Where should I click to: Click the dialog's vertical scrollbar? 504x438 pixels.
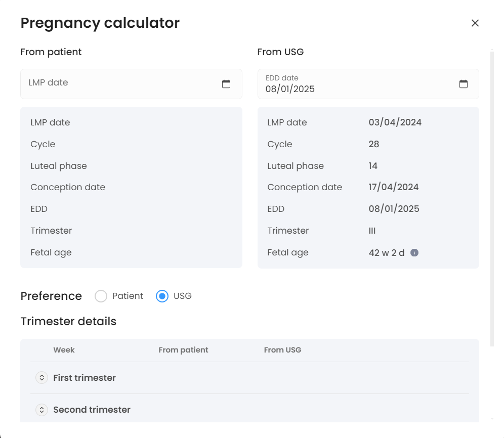point(492,197)
